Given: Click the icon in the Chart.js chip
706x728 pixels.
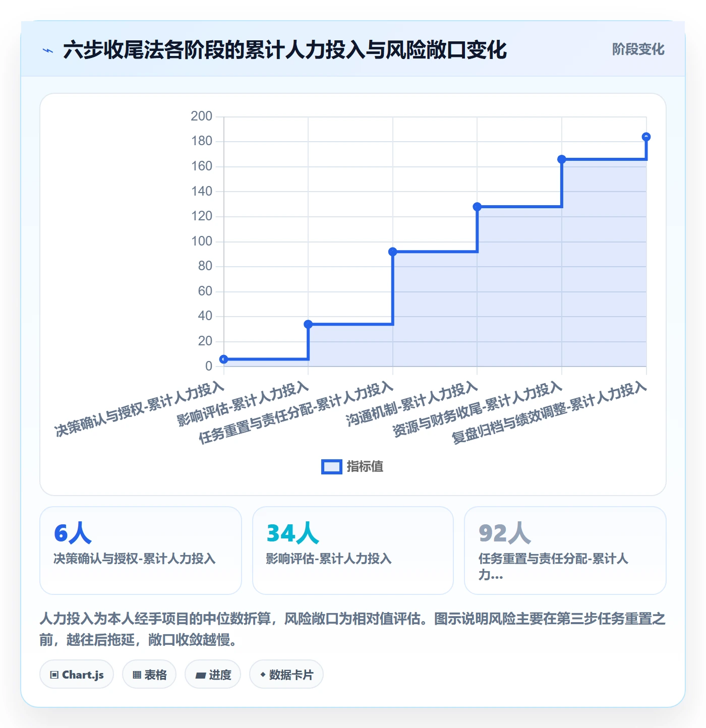Looking at the screenshot, I should click(54, 675).
